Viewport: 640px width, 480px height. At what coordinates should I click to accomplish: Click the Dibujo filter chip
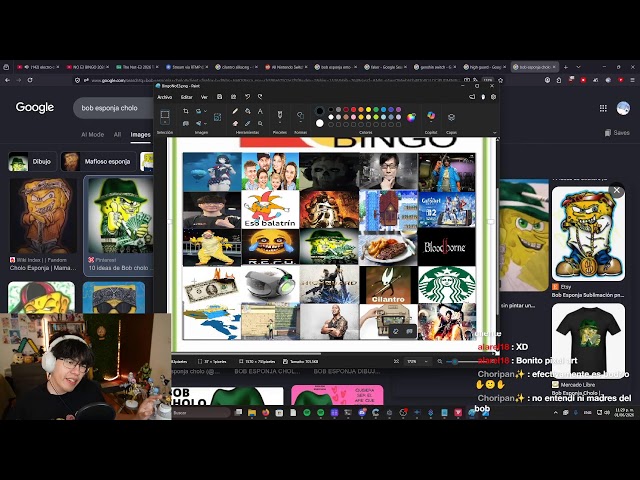click(x=32, y=162)
